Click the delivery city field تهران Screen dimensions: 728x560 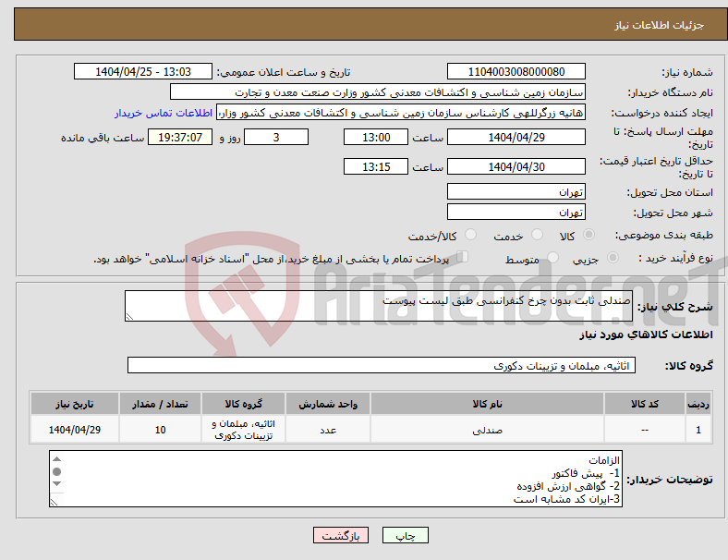516,212
